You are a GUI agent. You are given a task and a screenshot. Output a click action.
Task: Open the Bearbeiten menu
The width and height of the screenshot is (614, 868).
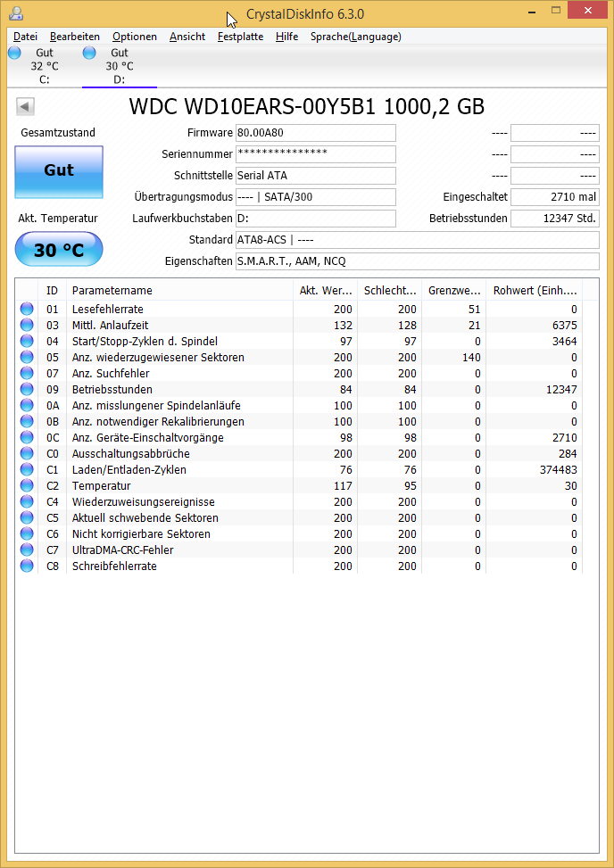click(x=75, y=37)
